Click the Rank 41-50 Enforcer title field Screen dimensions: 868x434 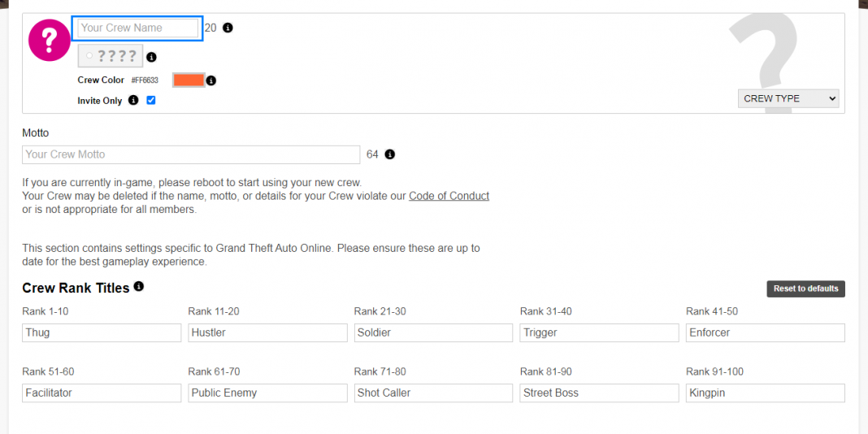pyautogui.click(x=765, y=332)
